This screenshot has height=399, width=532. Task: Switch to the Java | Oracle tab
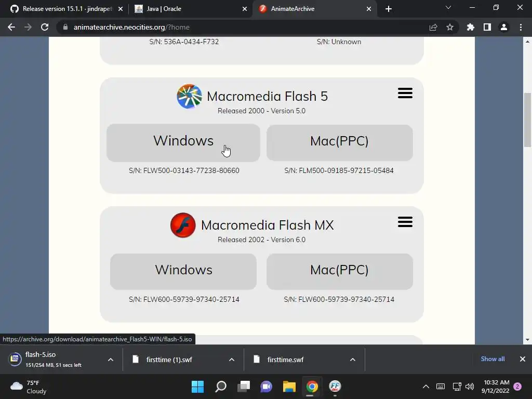[x=191, y=9]
